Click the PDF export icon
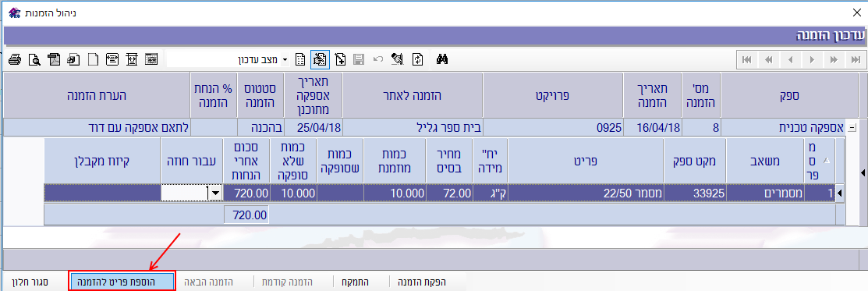This screenshot has width=868, height=291. [54, 59]
